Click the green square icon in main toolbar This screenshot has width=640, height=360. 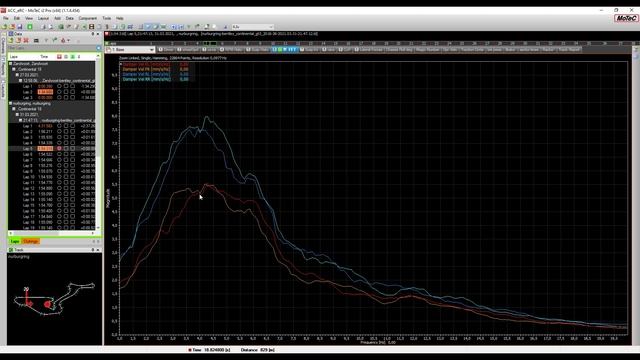[30, 27]
